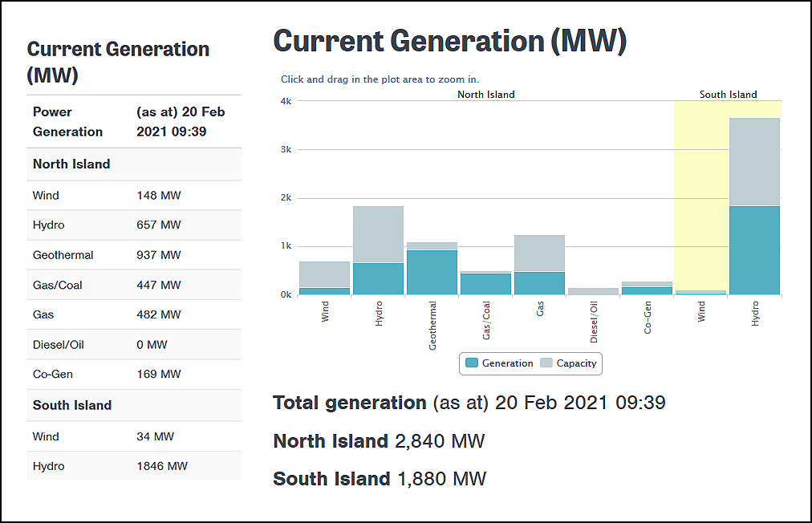The height and width of the screenshot is (523, 812).
Task: Click the Geothermal row in the table
Action: (x=134, y=255)
